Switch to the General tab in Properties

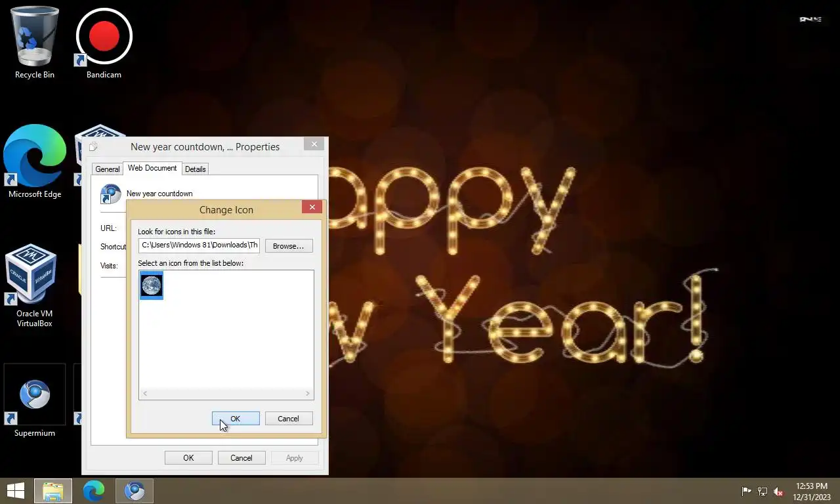click(107, 169)
